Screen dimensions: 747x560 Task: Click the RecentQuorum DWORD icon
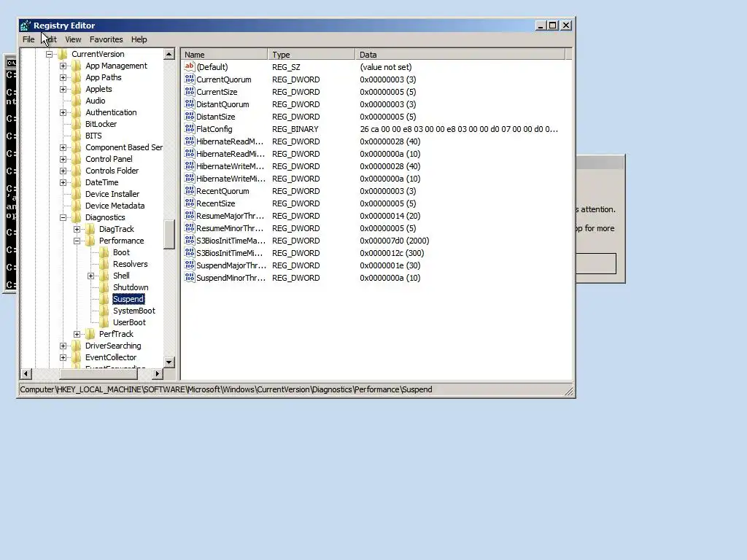pyautogui.click(x=190, y=190)
